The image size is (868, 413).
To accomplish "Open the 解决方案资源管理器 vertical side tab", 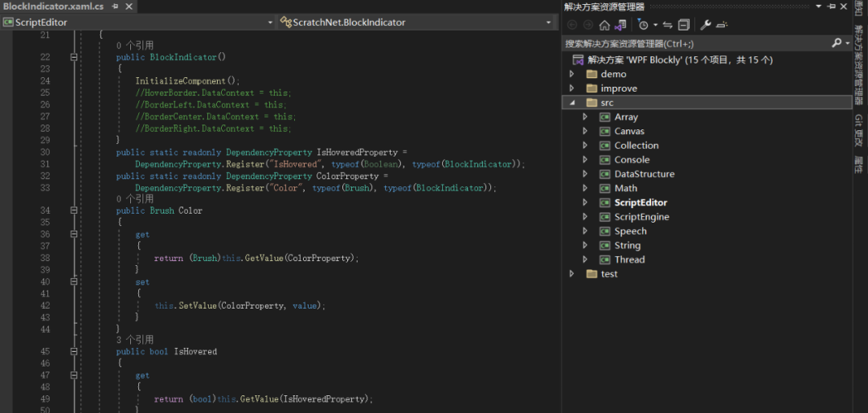I will pos(858,65).
